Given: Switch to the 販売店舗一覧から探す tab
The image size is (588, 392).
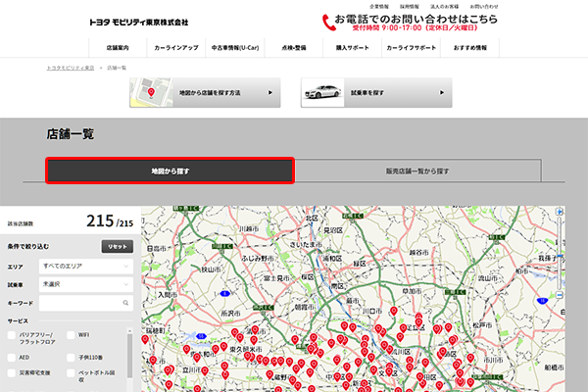Looking at the screenshot, I should coord(417,171).
